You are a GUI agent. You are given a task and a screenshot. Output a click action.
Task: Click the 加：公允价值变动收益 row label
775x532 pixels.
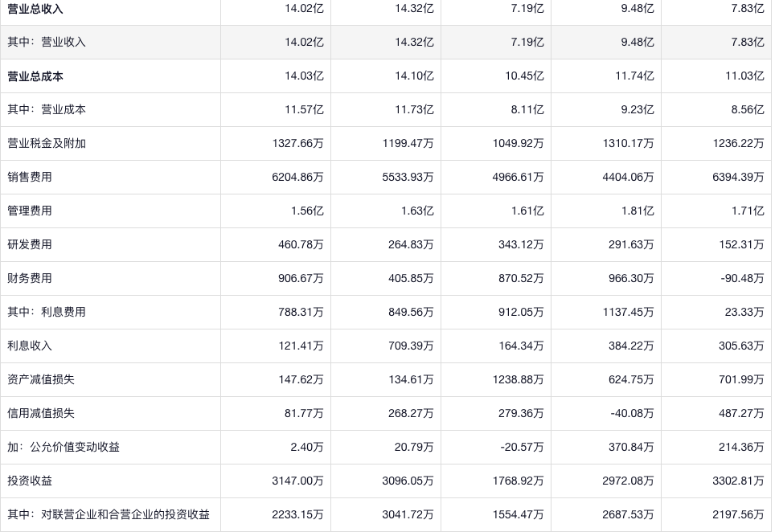(x=64, y=447)
